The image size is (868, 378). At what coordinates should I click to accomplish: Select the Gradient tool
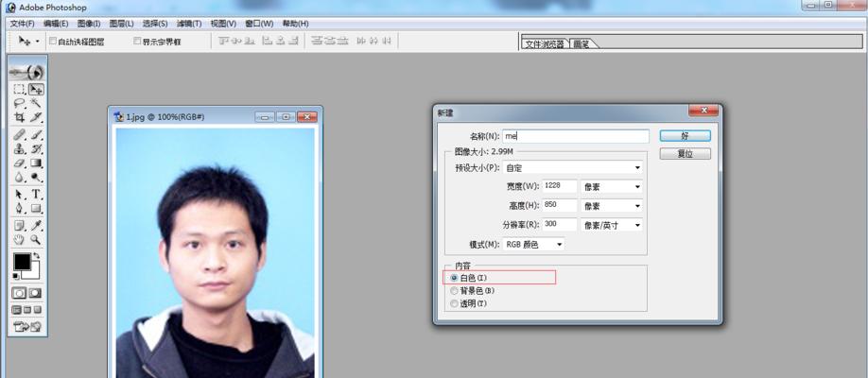tap(36, 163)
